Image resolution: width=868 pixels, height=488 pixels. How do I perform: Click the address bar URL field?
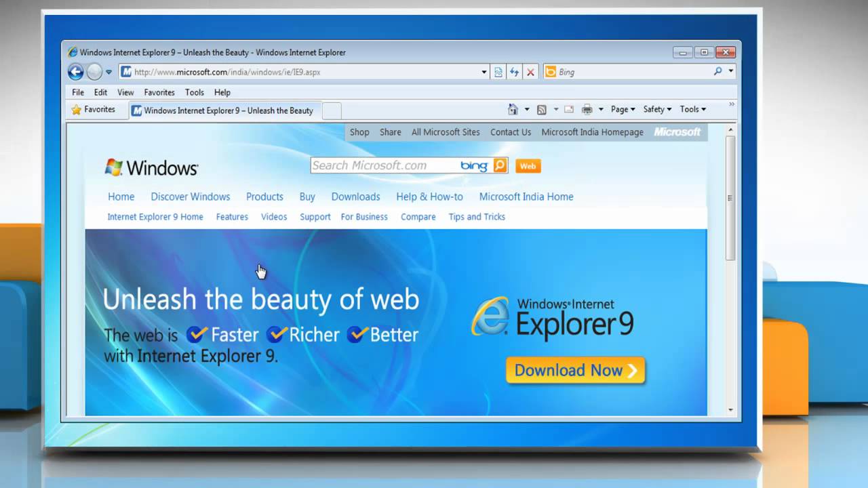coord(298,72)
